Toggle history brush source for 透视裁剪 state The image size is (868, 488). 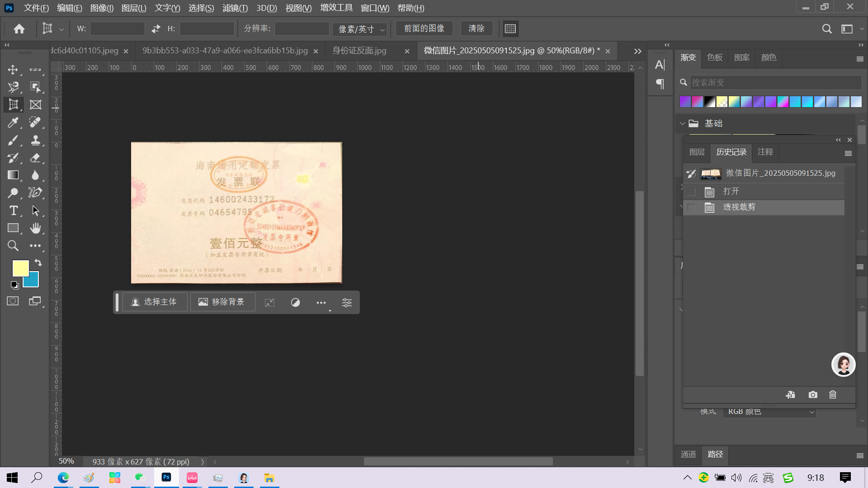tap(691, 207)
